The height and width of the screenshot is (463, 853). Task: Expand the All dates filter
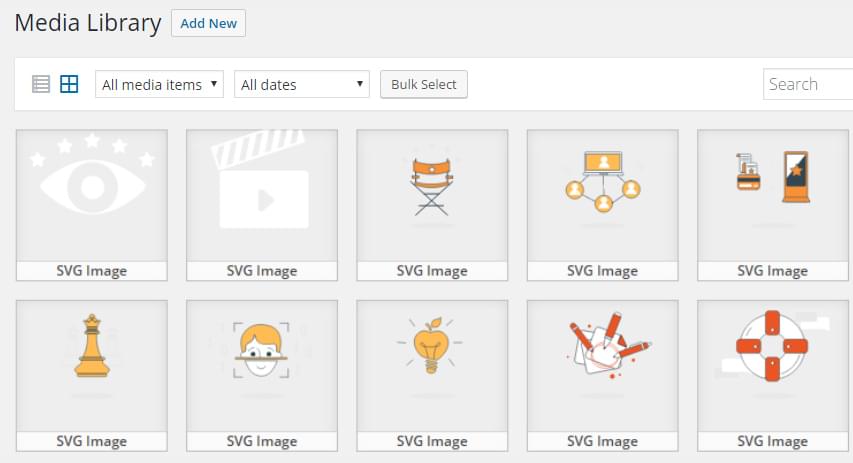[302, 84]
